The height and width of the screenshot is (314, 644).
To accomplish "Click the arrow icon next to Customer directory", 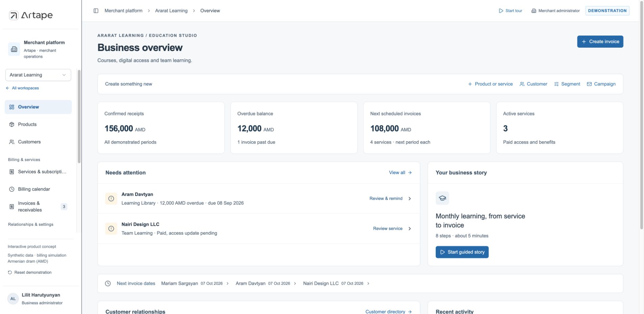I will tap(410, 312).
